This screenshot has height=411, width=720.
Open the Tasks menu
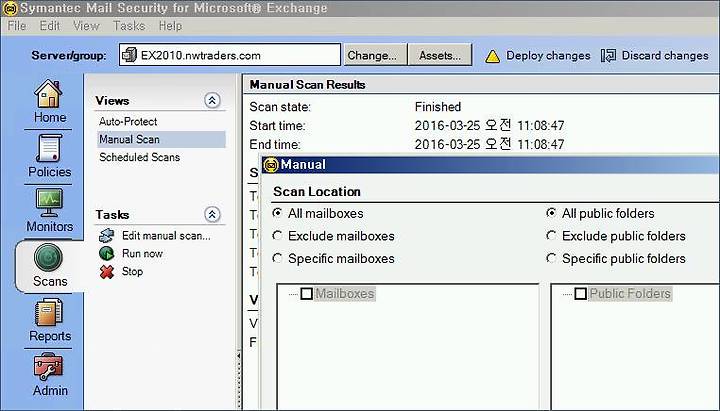[x=129, y=26]
